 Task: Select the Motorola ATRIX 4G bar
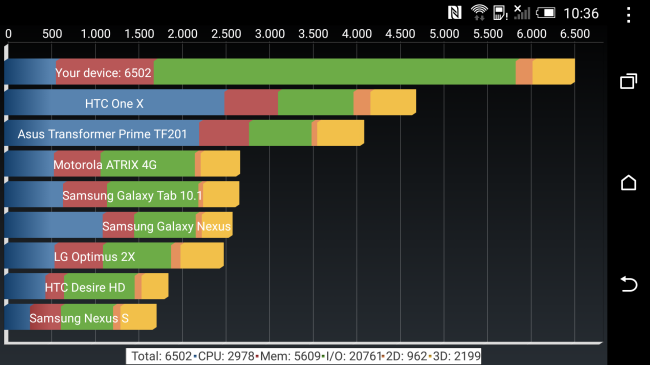tap(122, 164)
